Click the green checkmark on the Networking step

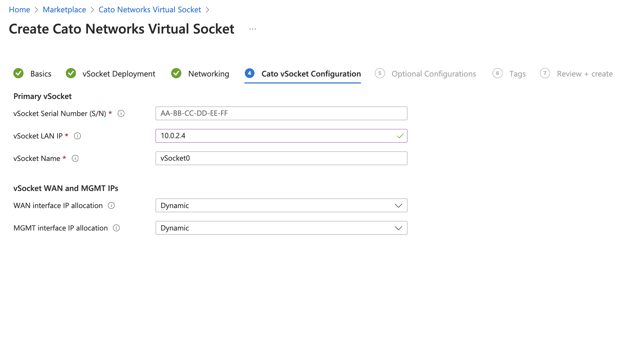176,73
